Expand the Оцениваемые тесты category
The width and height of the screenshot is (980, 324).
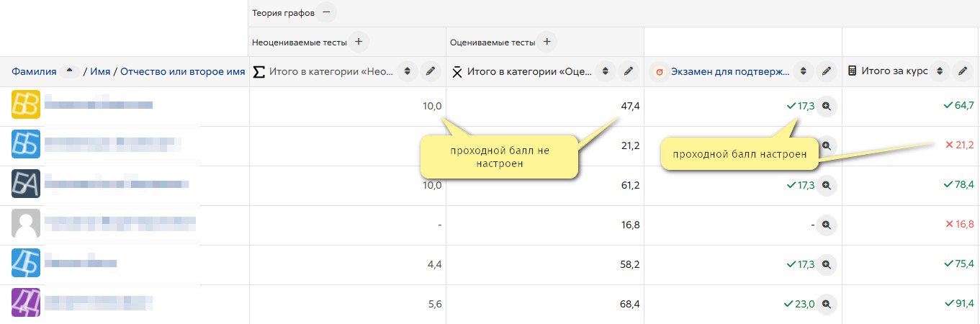547,42
